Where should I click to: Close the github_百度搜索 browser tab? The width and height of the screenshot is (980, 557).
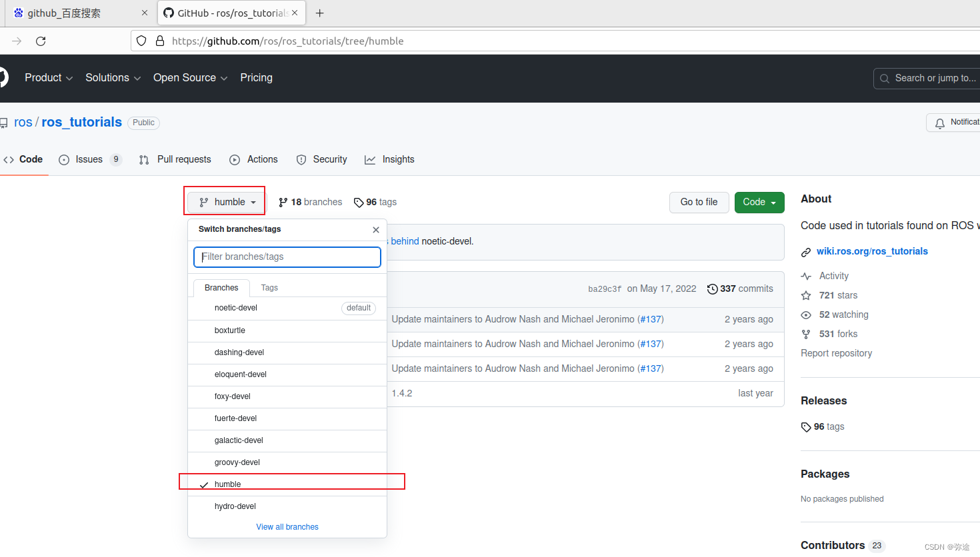tap(145, 13)
